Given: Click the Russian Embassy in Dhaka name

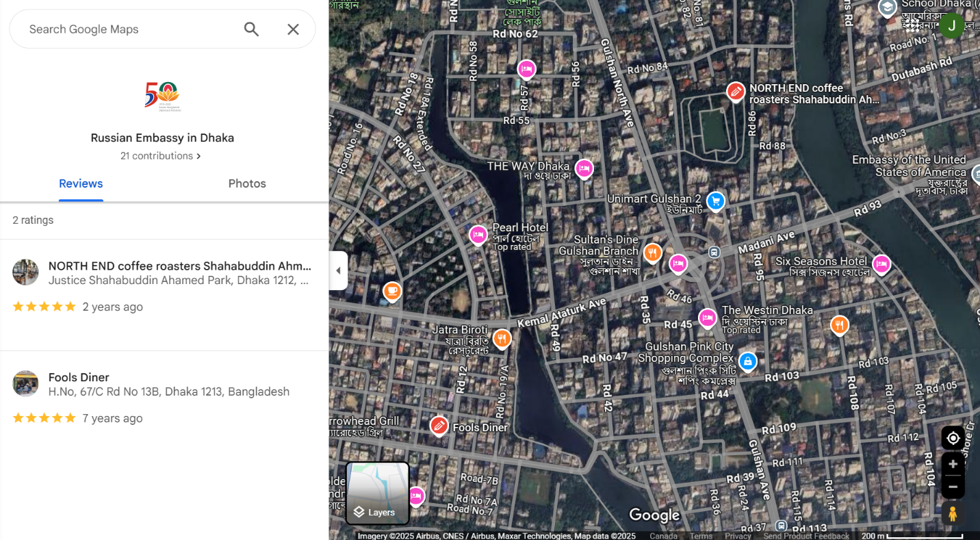Looking at the screenshot, I should pos(162,138).
